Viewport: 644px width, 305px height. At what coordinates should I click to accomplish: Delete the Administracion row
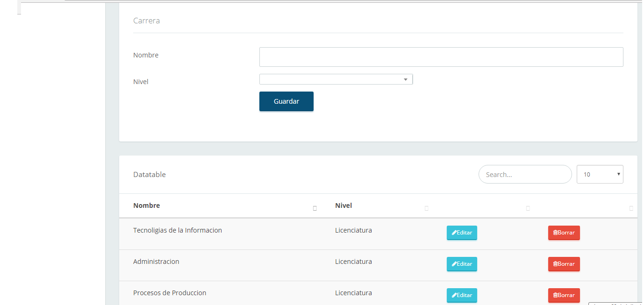564,264
